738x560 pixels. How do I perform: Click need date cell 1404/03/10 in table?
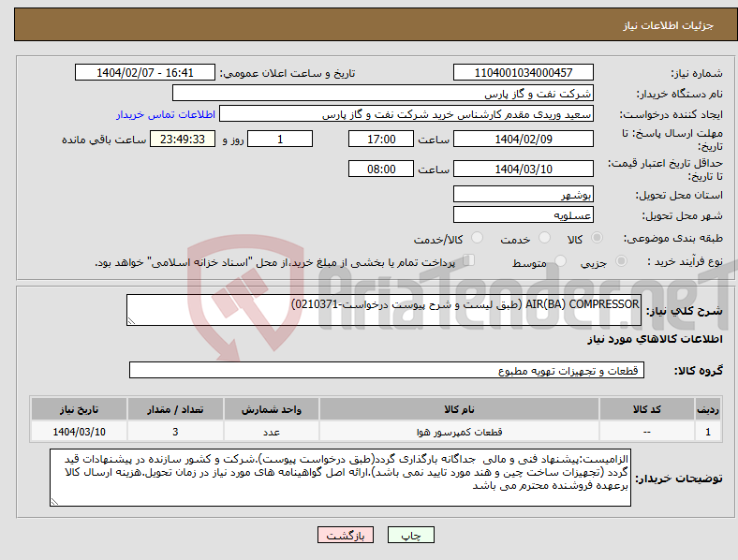click(x=79, y=432)
